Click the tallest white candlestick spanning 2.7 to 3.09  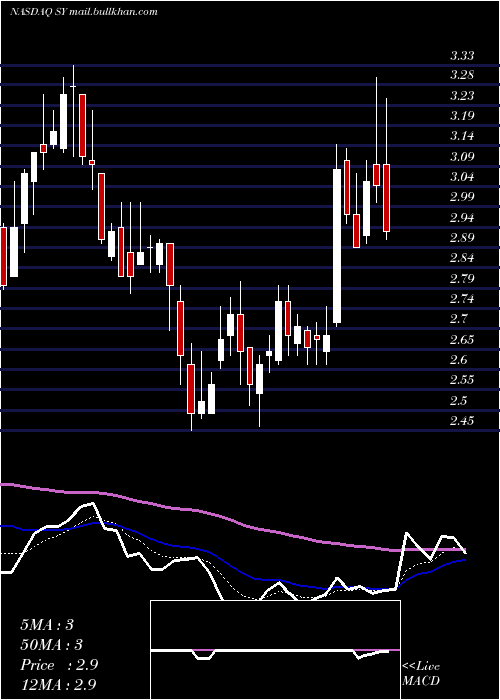click(337, 246)
